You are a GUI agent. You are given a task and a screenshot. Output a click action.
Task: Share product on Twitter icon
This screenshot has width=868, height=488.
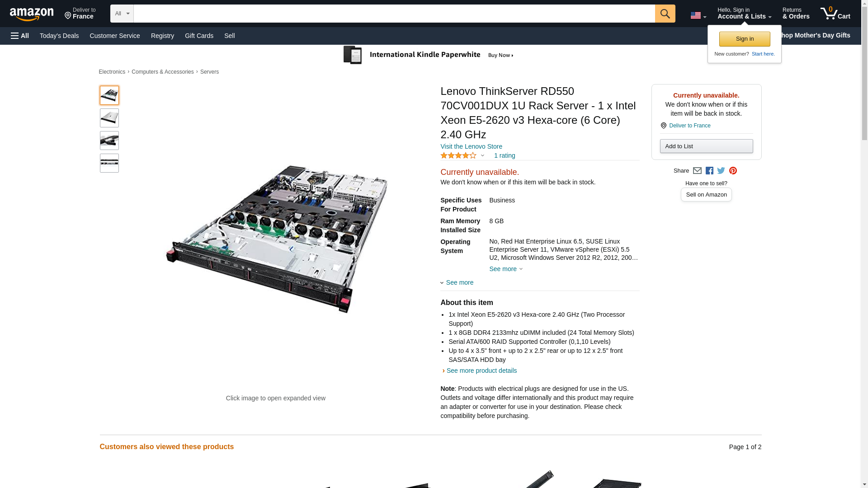721,171
